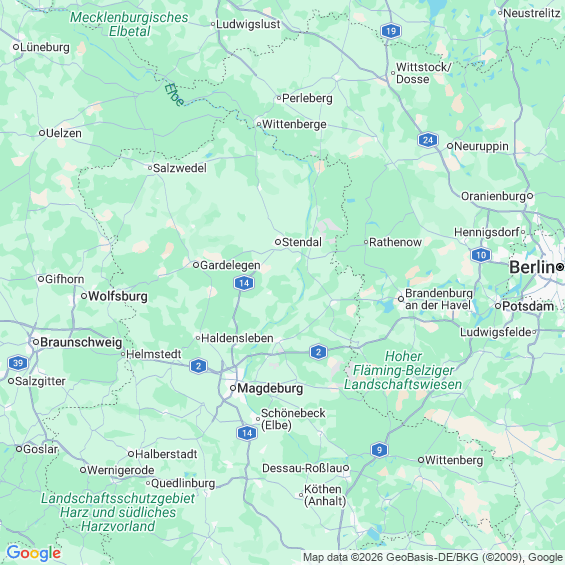The image size is (565, 565).
Task: Open the Google logo link
Action: click(x=34, y=553)
